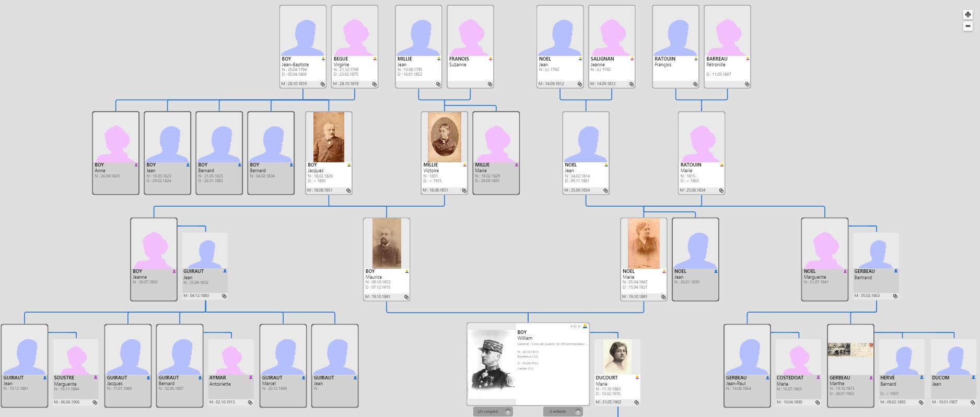Click marriage rings icon on Antoinette AYMAR card
The image size is (980, 417).
[x=250, y=402]
